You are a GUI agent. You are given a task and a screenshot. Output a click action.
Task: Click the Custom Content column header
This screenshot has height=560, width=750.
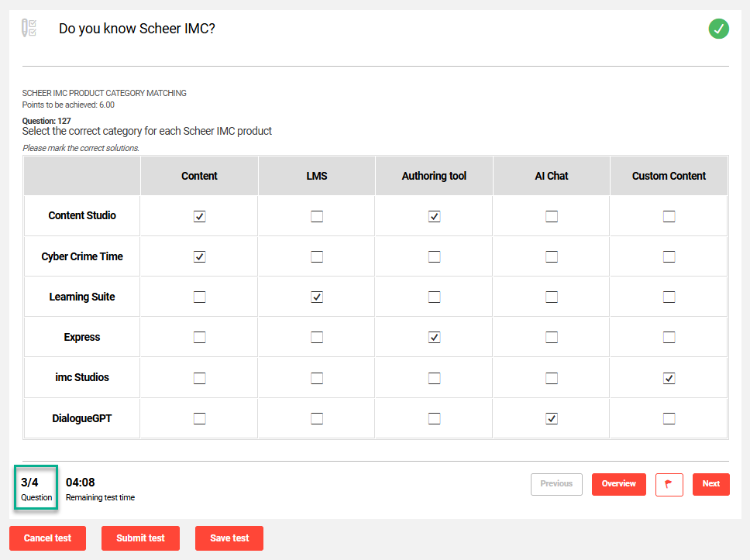(x=669, y=176)
